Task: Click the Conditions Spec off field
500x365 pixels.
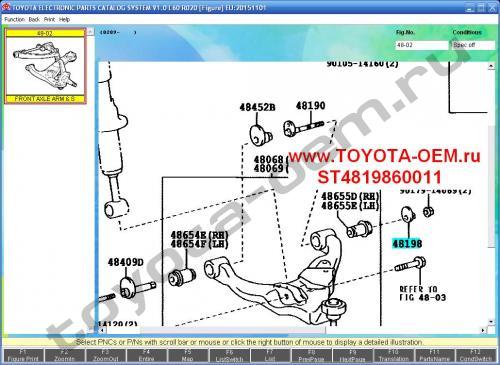Action: (474, 45)
